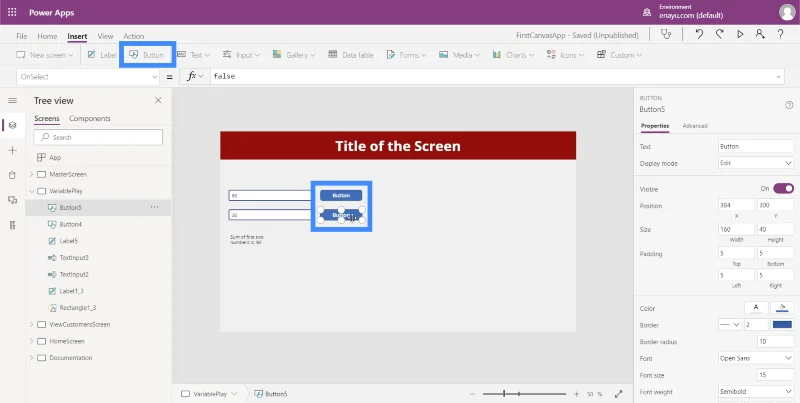Screen dimensions: 800x403
Task: Open the fx function dropdown
Action: coord(195,77)
